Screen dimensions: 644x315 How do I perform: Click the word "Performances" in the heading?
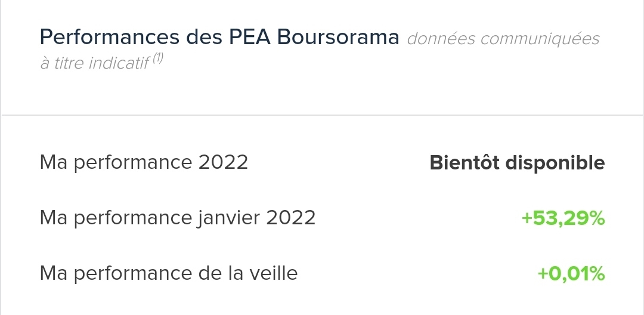109,38
